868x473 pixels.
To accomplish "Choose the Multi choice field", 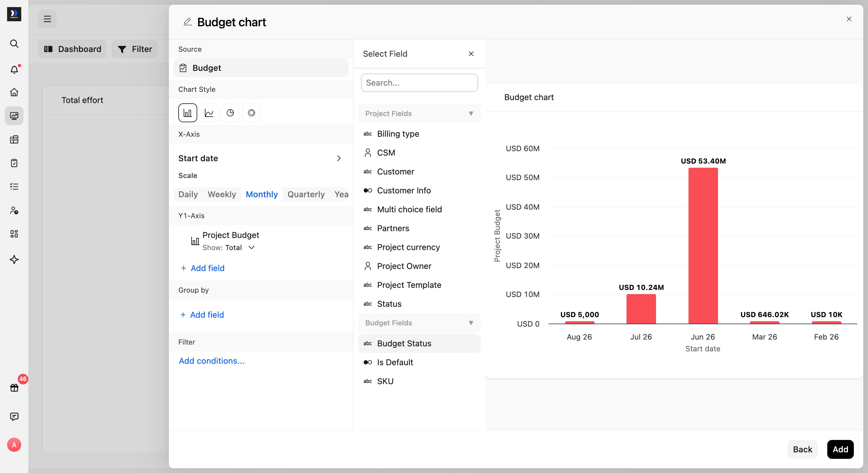I will click(x=420, y=209).
